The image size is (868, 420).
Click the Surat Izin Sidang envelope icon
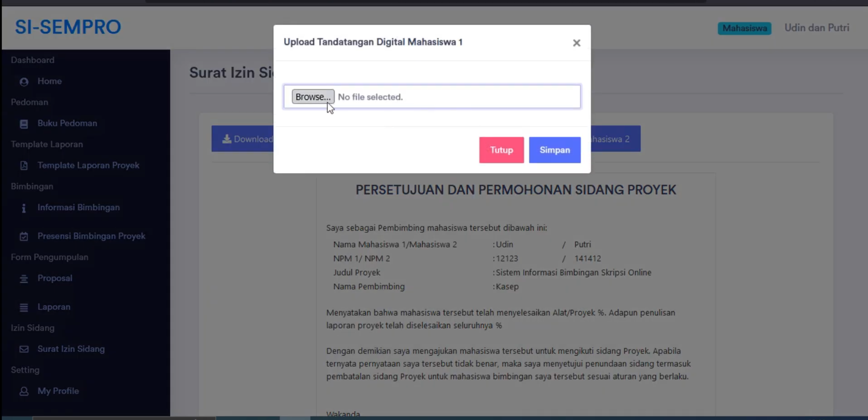coord(24,349)
